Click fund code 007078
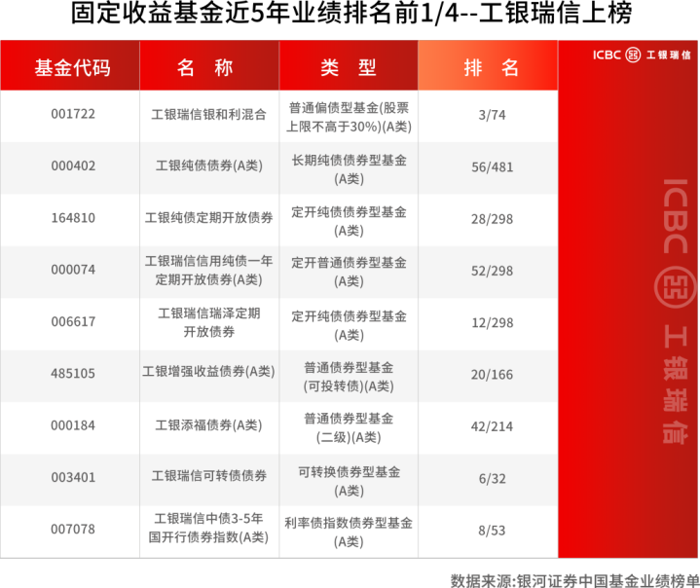The image size is (700, 588). (x=73, y=530)
